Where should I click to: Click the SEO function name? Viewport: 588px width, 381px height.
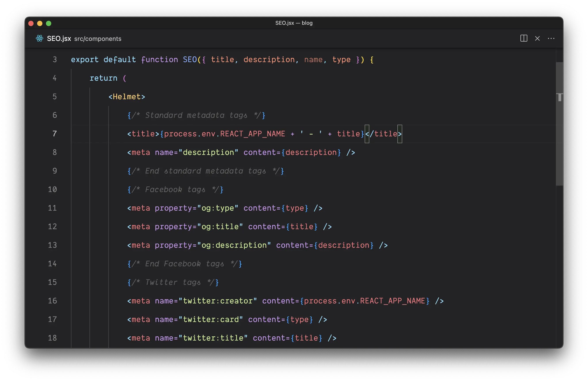[190, 60]
